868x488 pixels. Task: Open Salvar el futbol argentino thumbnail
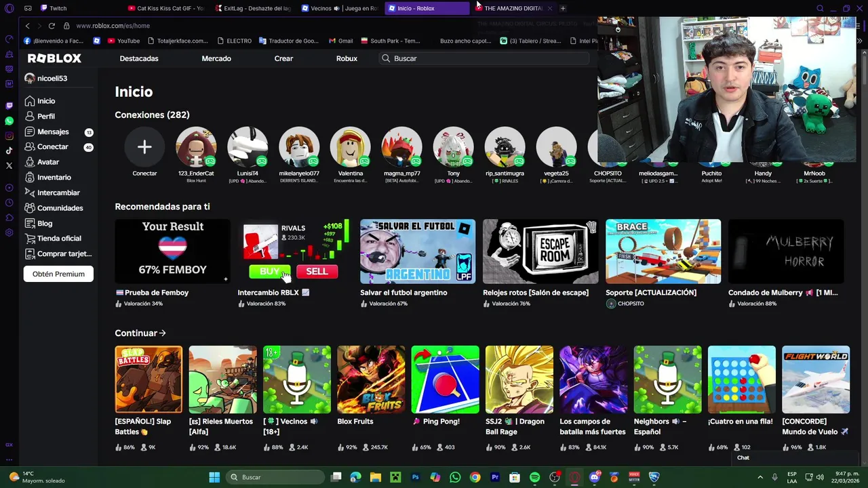pyautogui.click(x=418, y=251)
